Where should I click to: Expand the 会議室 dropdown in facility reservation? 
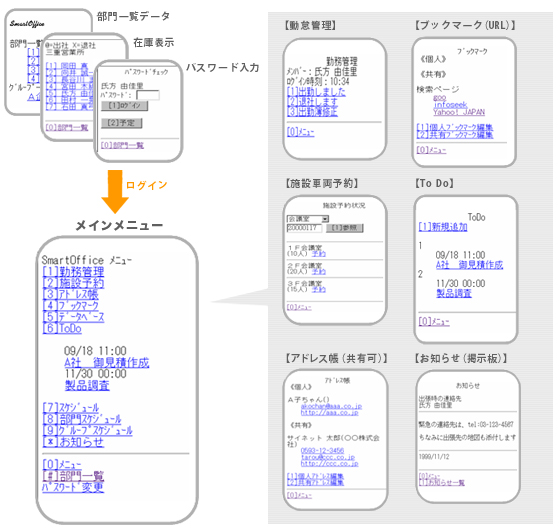pos(308,219)
